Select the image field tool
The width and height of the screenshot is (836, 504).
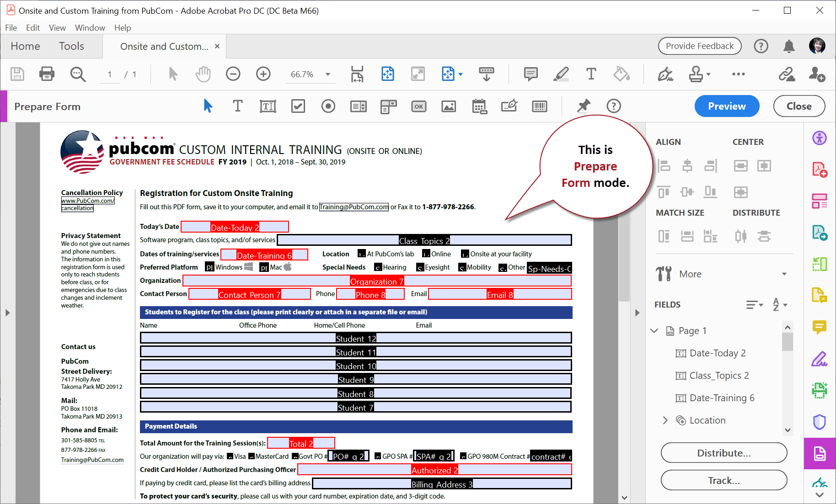point(449,106)
